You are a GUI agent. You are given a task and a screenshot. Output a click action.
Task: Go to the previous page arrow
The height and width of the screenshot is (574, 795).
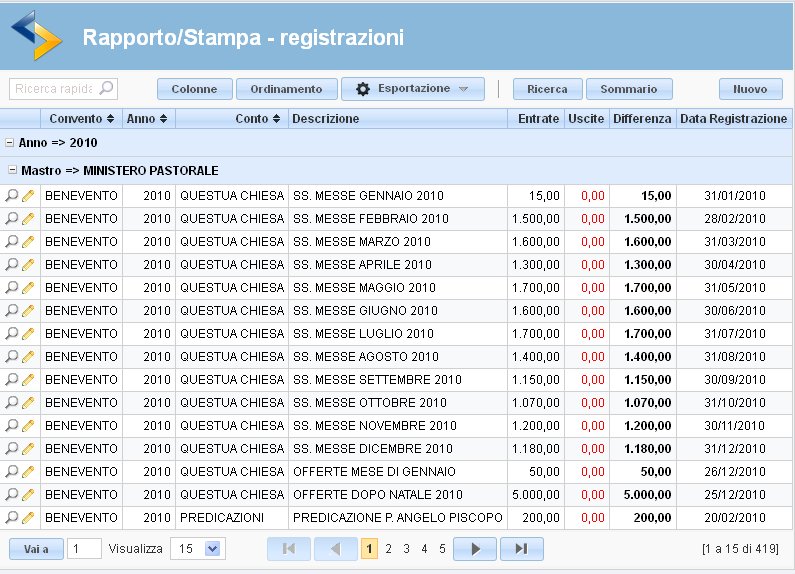pyautogui.click(x=336, y=549)
